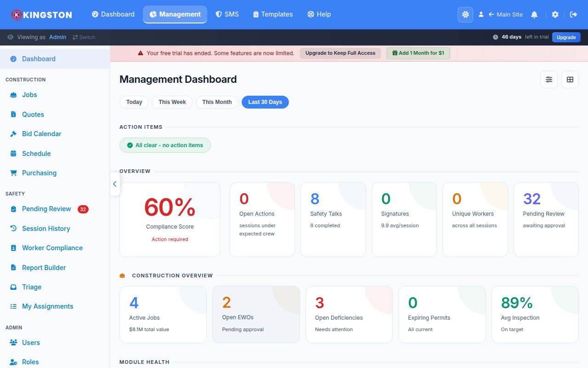Viewport: 588px width, 368px height.
Task: Click All clear - no action items
Action: tap(165, 145)
